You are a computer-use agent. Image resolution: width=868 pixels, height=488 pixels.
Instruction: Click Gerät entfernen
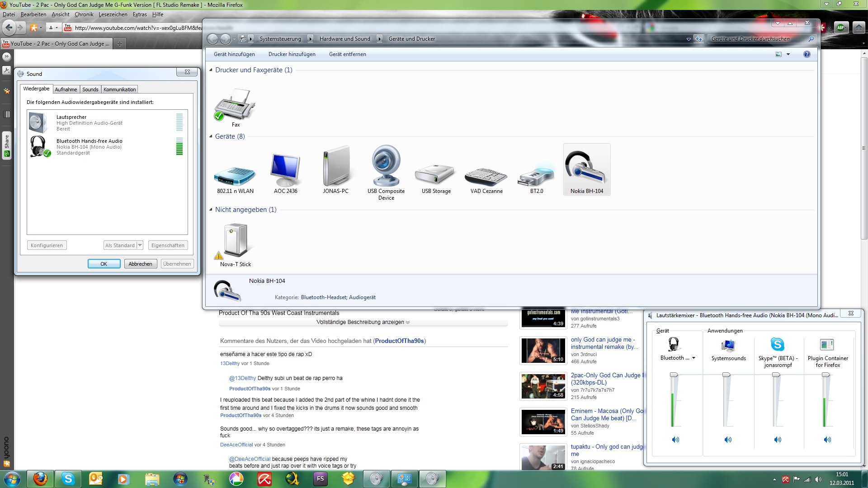348,54
